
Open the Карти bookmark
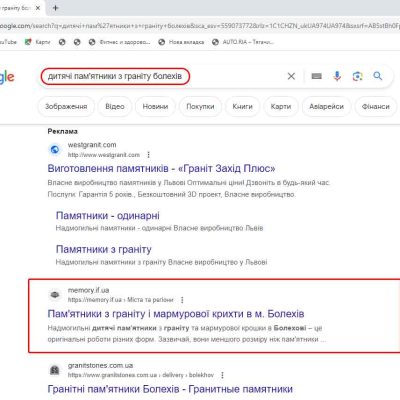(38, 42)
